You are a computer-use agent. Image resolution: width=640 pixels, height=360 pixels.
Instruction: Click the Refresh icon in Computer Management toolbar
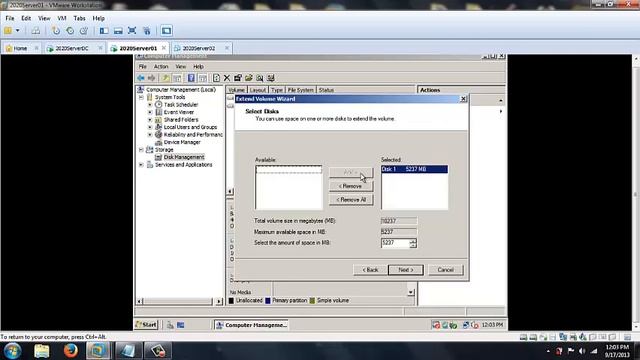tap(216, 78)
